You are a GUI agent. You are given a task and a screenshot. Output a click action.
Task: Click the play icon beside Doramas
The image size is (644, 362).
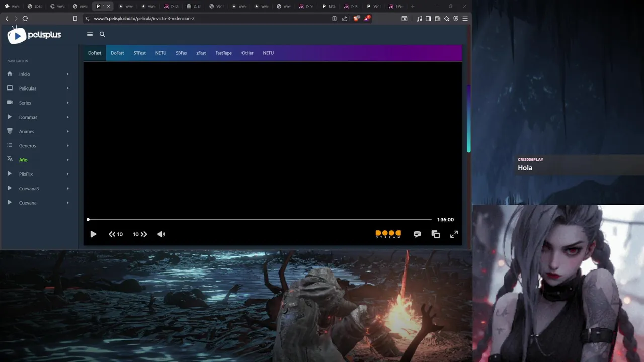click(x=10, y=117)
